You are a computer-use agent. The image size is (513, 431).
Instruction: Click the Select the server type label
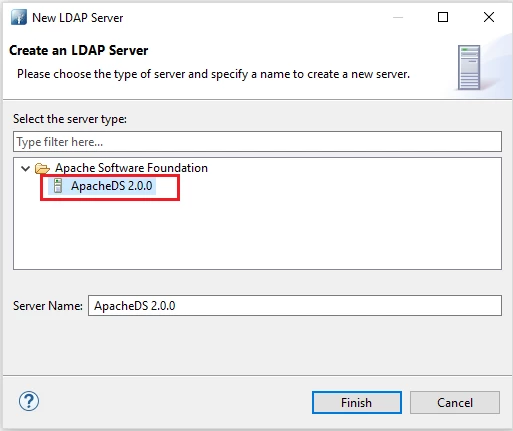click(70, 119)
